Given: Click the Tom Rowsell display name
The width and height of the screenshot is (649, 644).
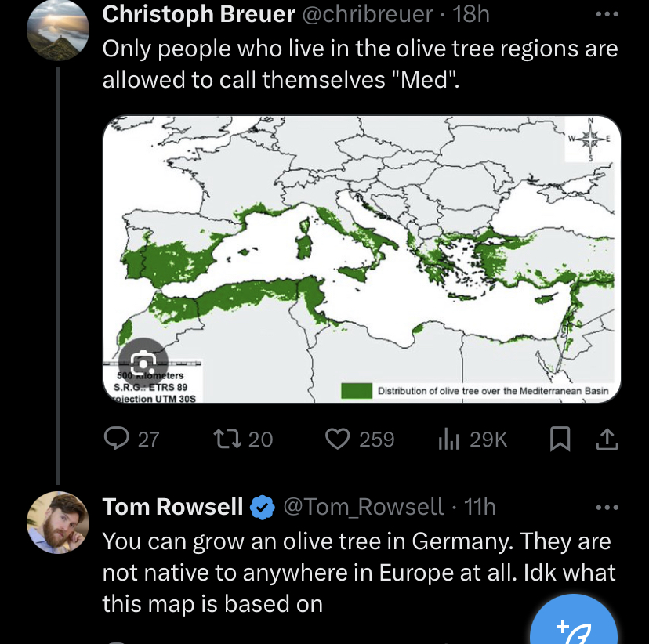Looking at the screenshot, I should (172, 508).
